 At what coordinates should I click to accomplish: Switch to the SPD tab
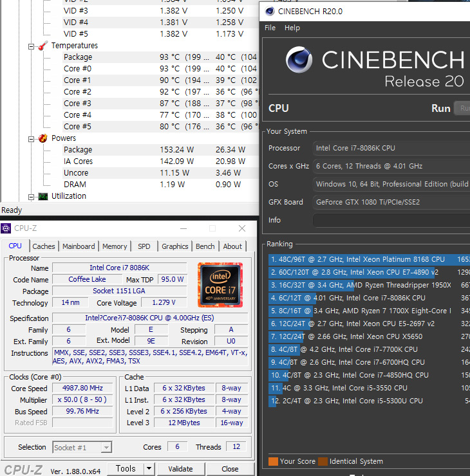[x=144, y=246]
